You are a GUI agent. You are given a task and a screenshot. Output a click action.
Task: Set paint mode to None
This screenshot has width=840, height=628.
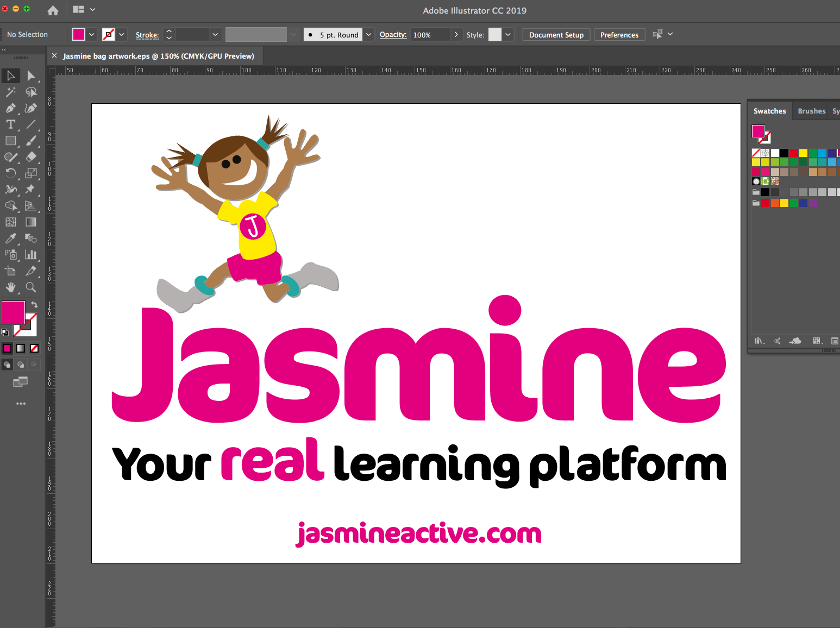coord(34,348)
